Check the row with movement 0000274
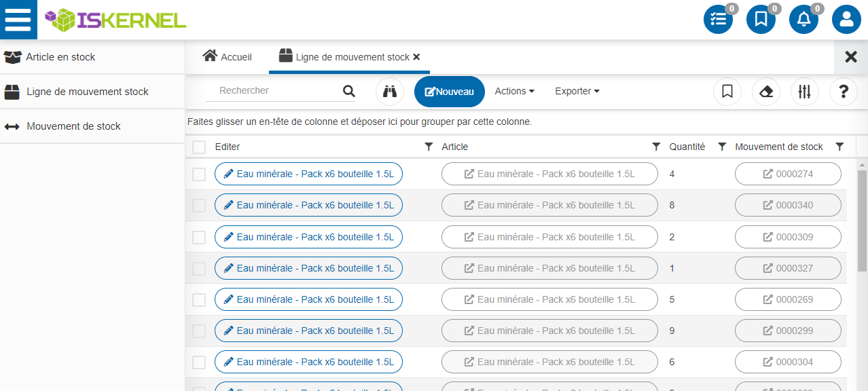This screenshot has width=868, height=391. [x=199, y=174]
